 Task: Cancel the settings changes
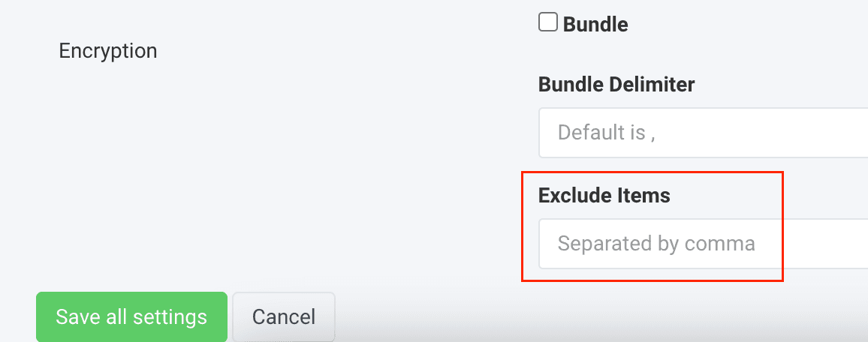[x=284, y=316]
